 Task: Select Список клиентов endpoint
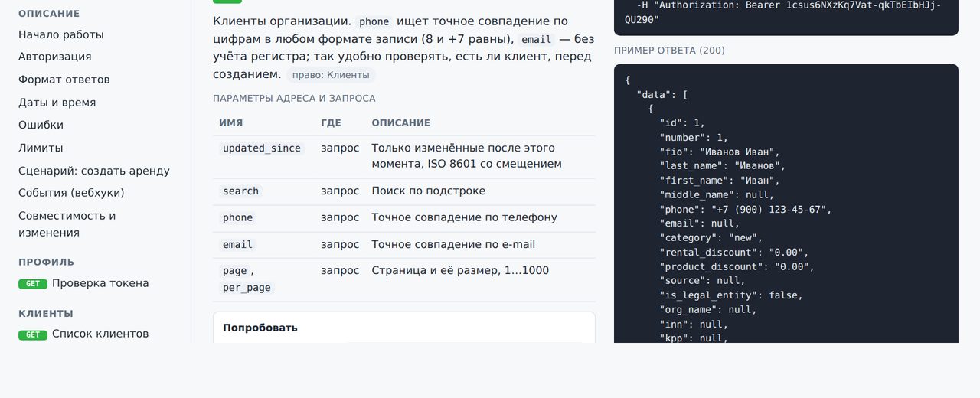click(100, 334)
